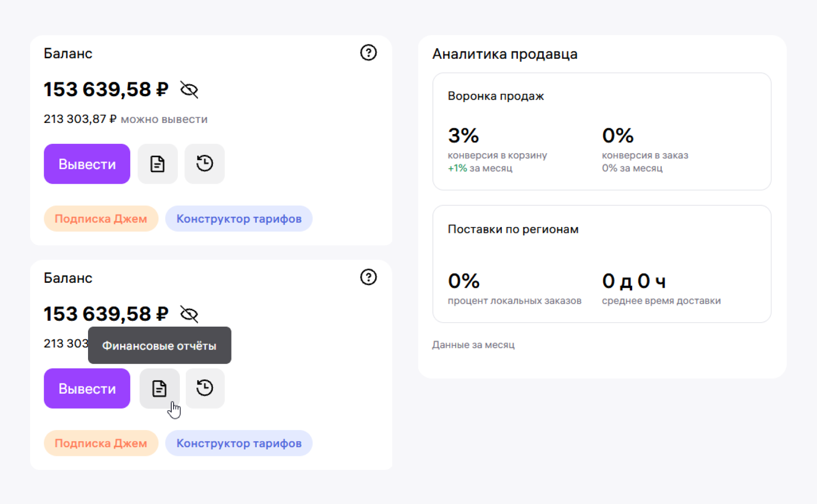Click help icon in bottom Баланс card

[368, 277]
